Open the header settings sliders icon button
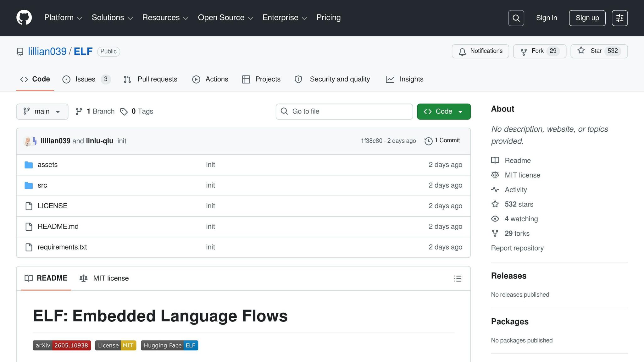The height and width of the screenshot is (362, 644). (x=620, y=18)
